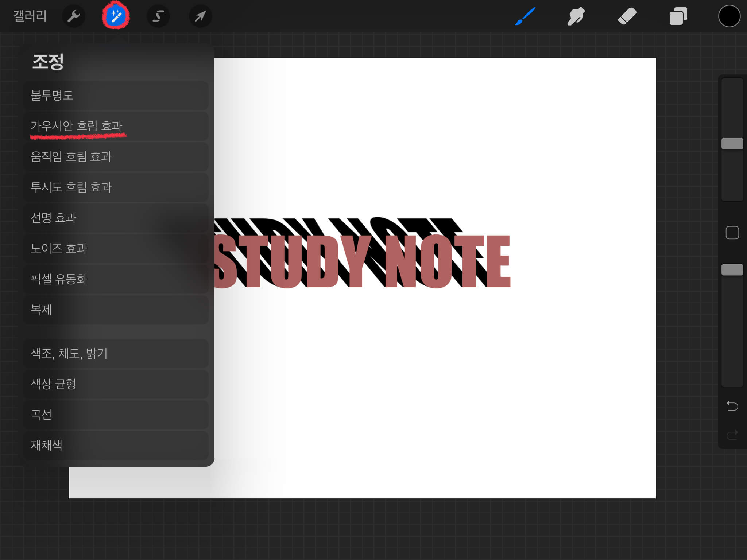Image resolution: width=747 pixels, height=560 pixels.
Task: Open the Actions wrench menu
Action: (74, 16)
